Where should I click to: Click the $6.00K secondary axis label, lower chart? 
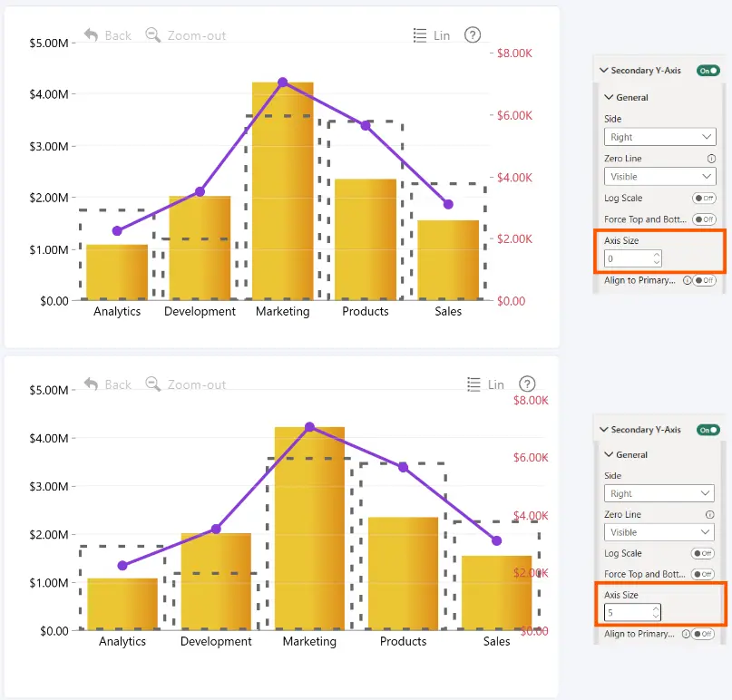tap(531, 458)
